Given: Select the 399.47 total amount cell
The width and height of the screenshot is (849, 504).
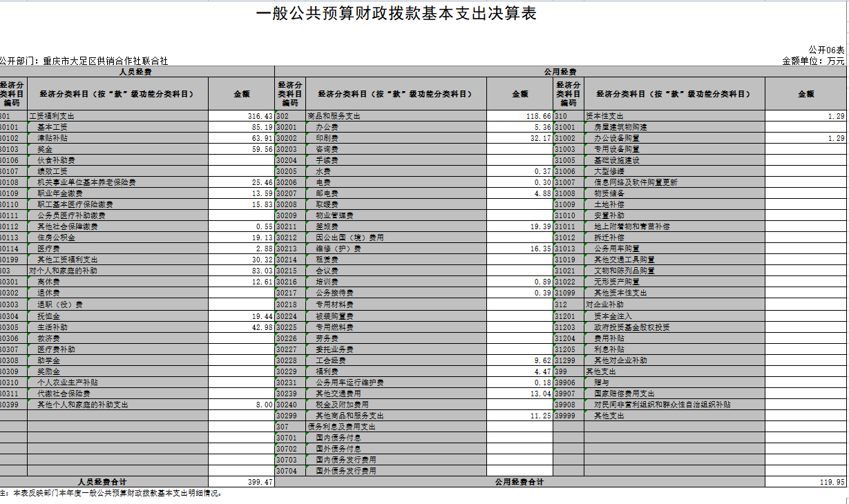Looking at the screenshot, I should [x=241, y=482].
